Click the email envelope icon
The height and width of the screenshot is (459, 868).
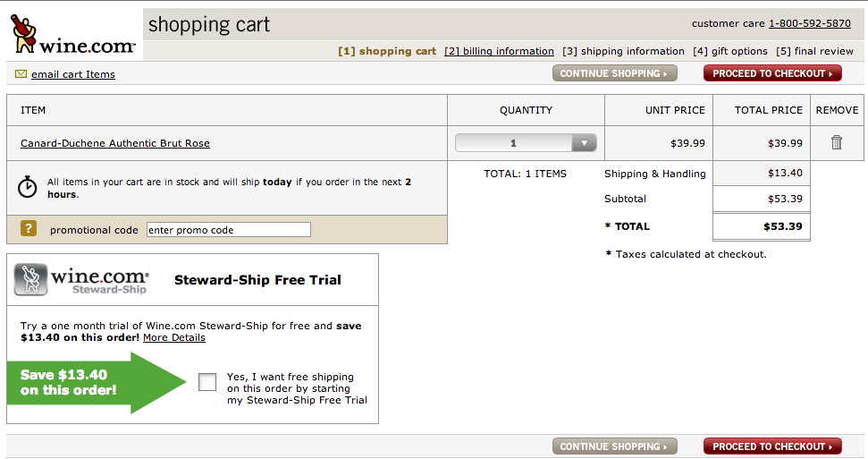[21, 73]
